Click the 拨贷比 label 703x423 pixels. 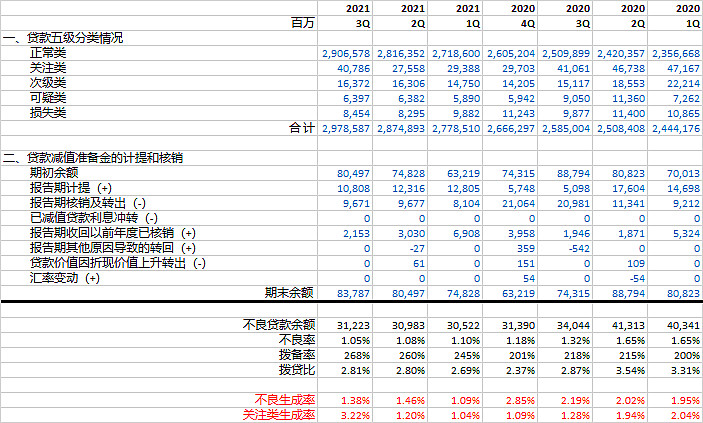(297, 370)
